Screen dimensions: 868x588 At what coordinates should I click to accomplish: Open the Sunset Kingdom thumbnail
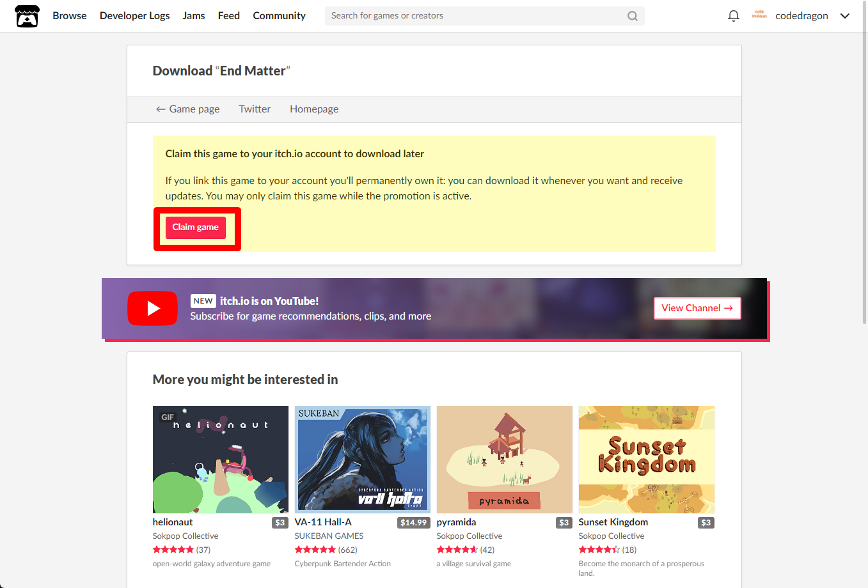(x=647, y=460)
